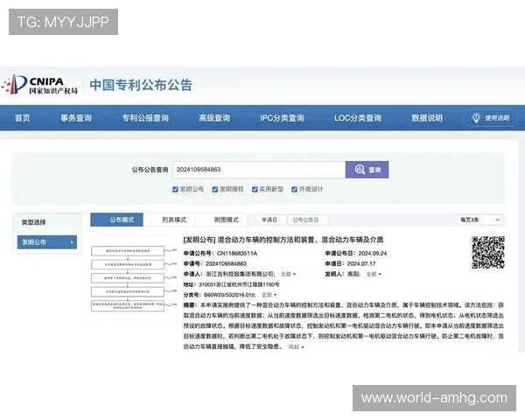Image resolution: width=525 pixels, height=420 pixels.
Task: Click the CNIPA logo
Action: 39,84
